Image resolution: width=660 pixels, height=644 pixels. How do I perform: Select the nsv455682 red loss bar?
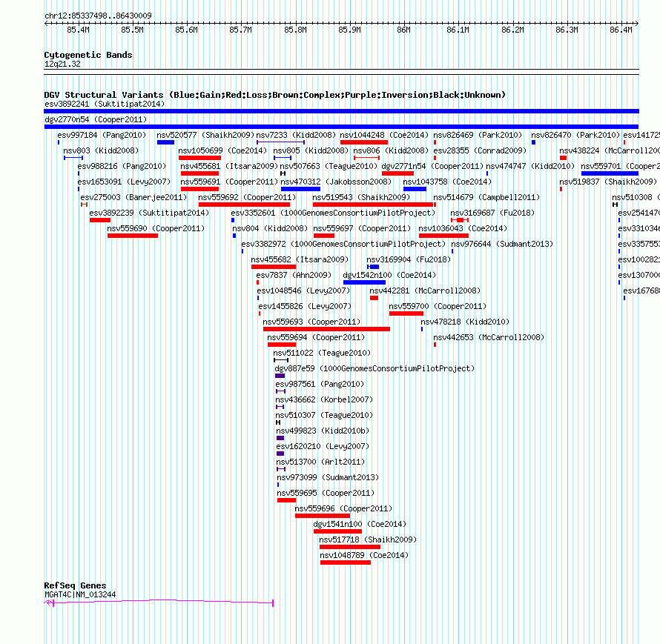[274, 267]
